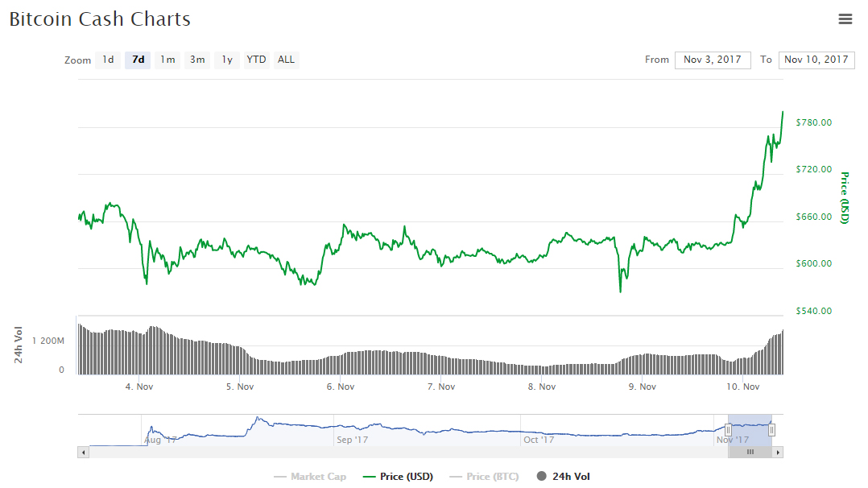Click the Aug '17 navigator label
Screen dimensions: 868x488
(x=160, y=440)
